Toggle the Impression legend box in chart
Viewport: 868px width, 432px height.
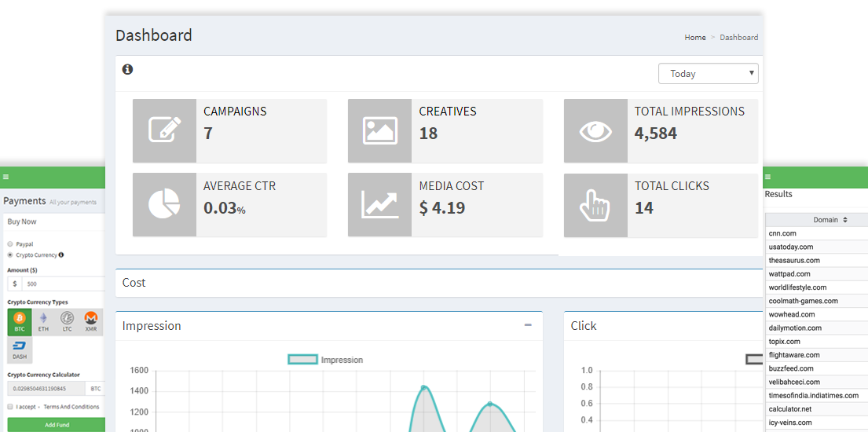tap(302, 360)
